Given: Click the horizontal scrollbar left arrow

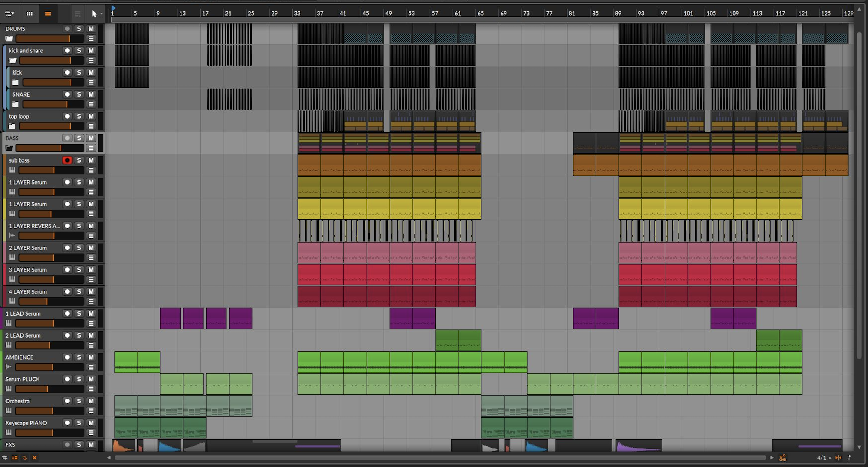Looking at the screenshot, I should click(109, 458).
